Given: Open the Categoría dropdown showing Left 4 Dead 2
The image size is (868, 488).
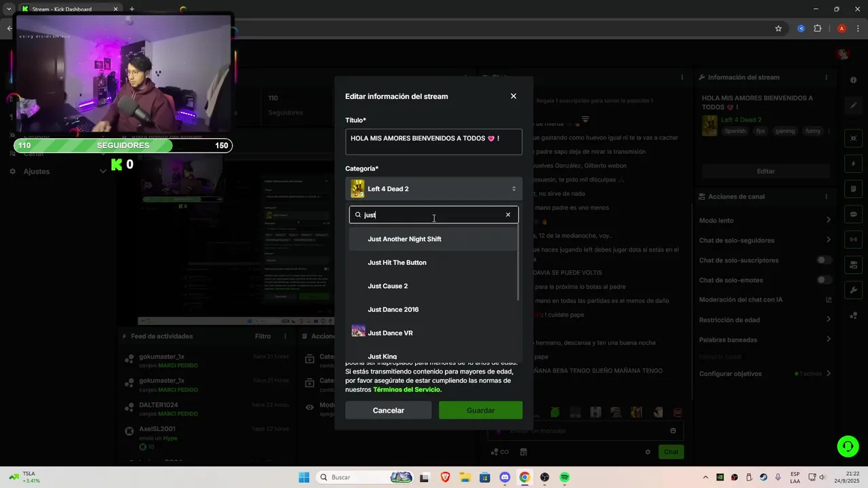Looking at the screenshot, I should point(434,188).
